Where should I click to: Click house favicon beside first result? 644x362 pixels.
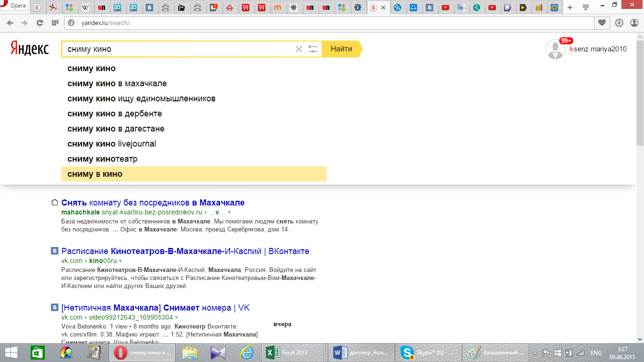(54, 203)
